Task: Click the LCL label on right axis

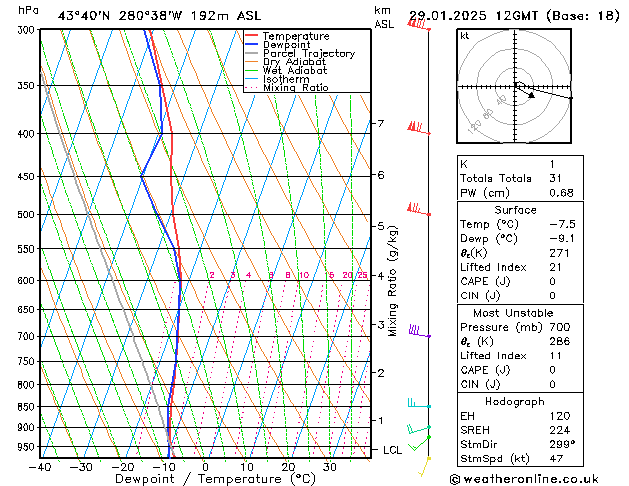Action: 394,450
